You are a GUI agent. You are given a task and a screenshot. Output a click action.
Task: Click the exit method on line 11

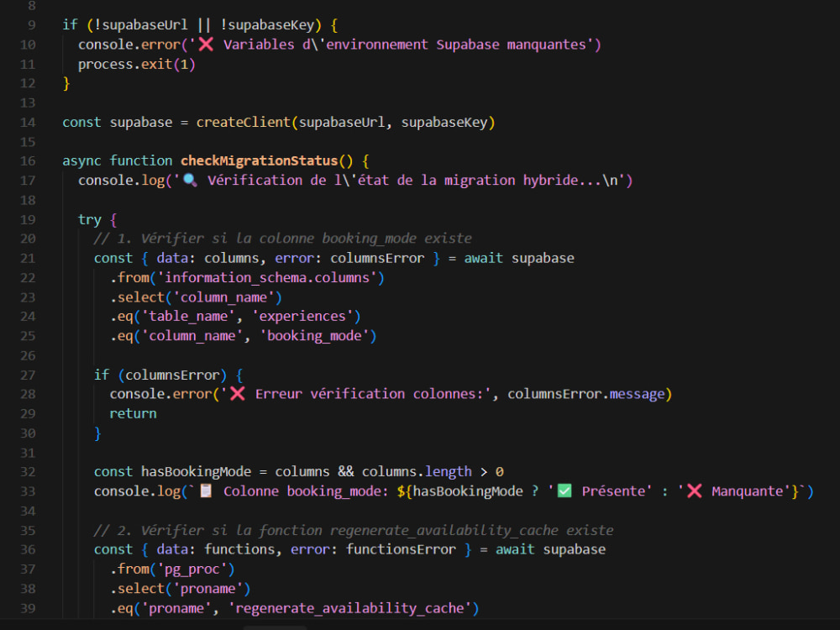point(157,65)
